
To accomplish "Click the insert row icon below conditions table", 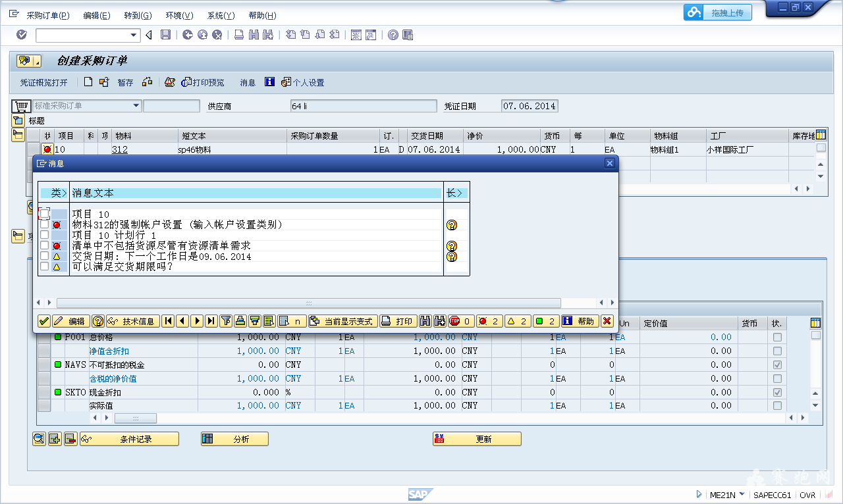I will [x=55, y=439].
